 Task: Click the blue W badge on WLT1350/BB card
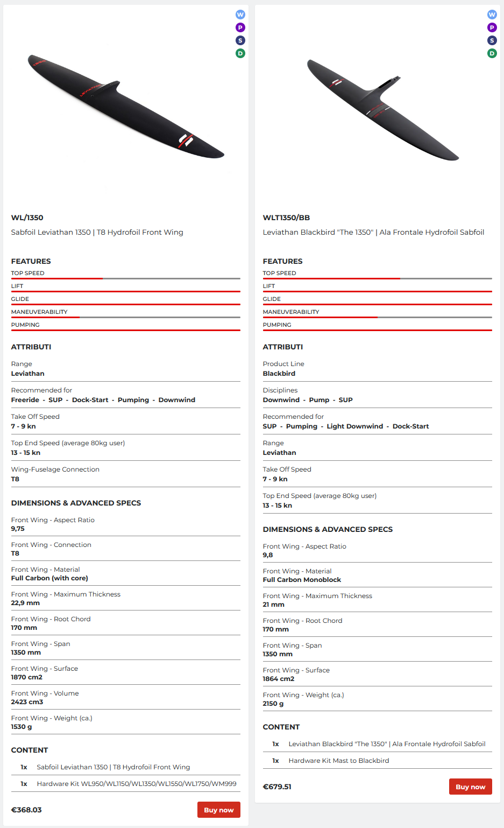click(492, 15)
